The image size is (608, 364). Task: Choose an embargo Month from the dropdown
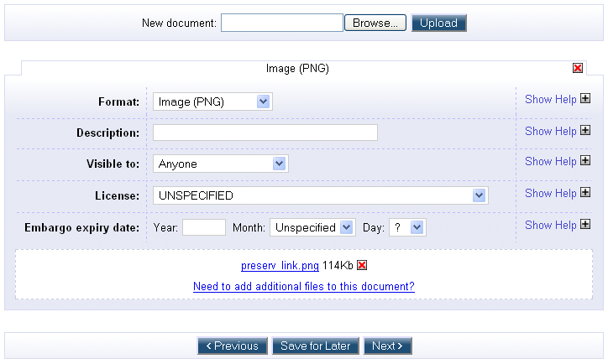pos(314,227)
